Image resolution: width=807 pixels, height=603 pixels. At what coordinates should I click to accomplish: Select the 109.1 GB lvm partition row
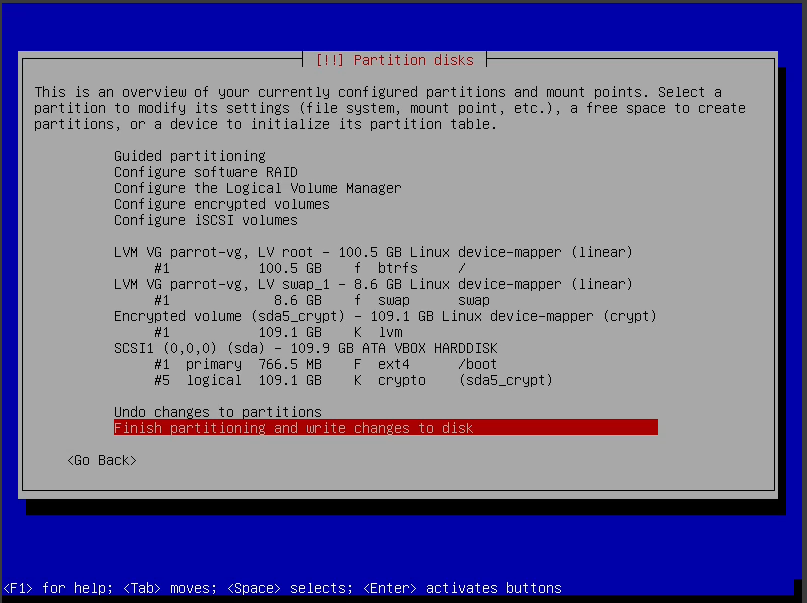[x=278, y=332]
